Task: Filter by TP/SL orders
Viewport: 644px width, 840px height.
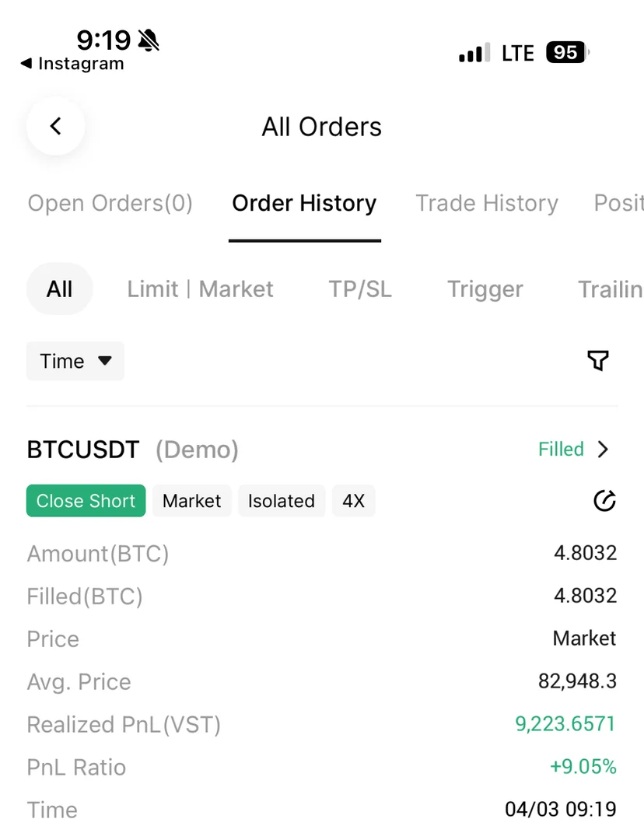Action: [x=360, y=289]
